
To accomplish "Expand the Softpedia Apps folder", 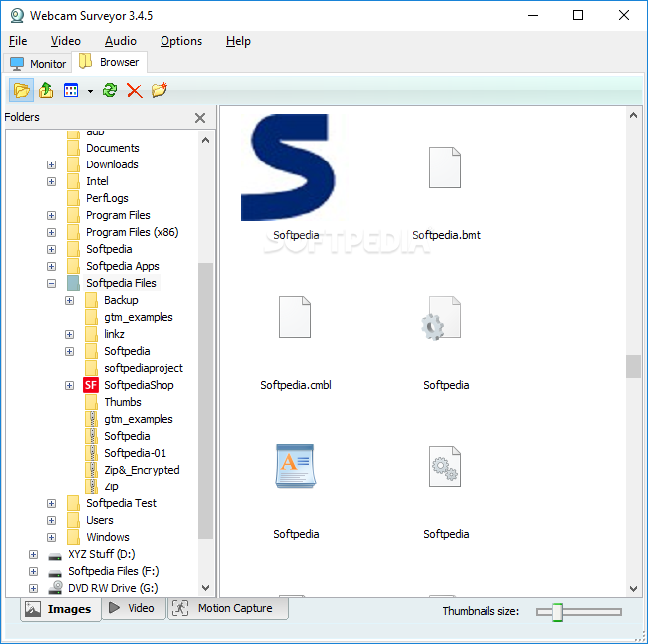I will (51, 266).
